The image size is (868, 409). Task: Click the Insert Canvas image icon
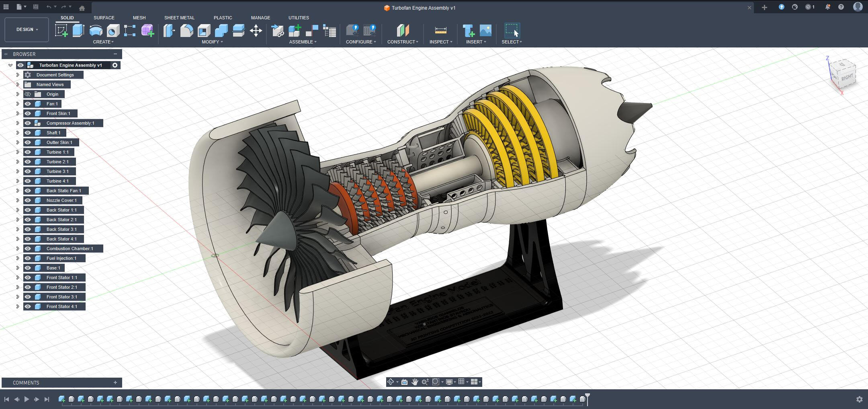(x=485, y=31)
